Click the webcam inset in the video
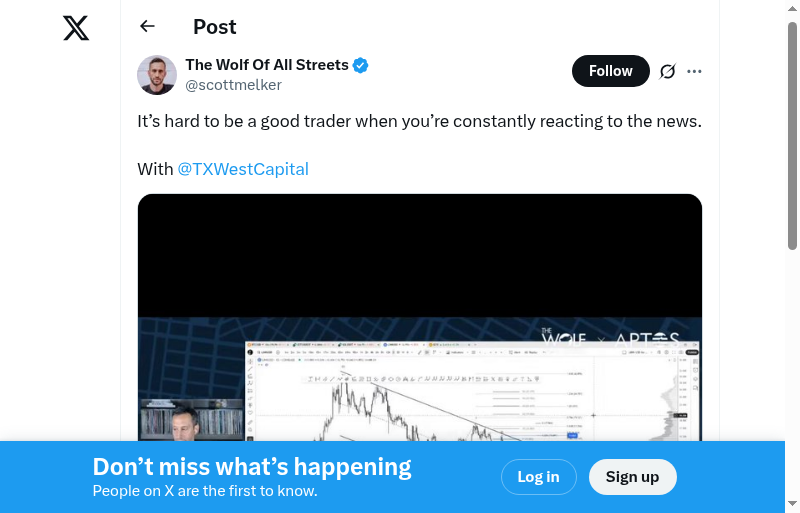 191,420
